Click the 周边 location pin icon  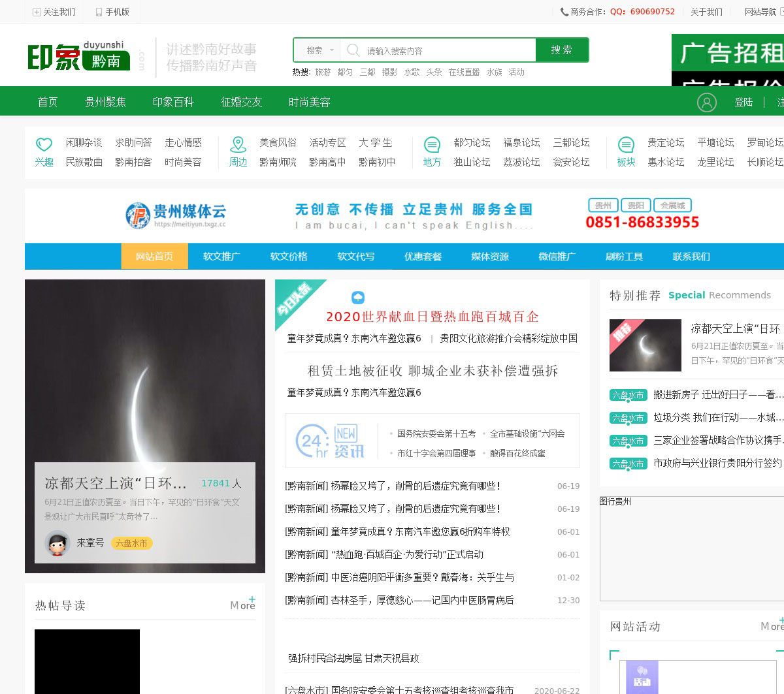click(238, 144)
